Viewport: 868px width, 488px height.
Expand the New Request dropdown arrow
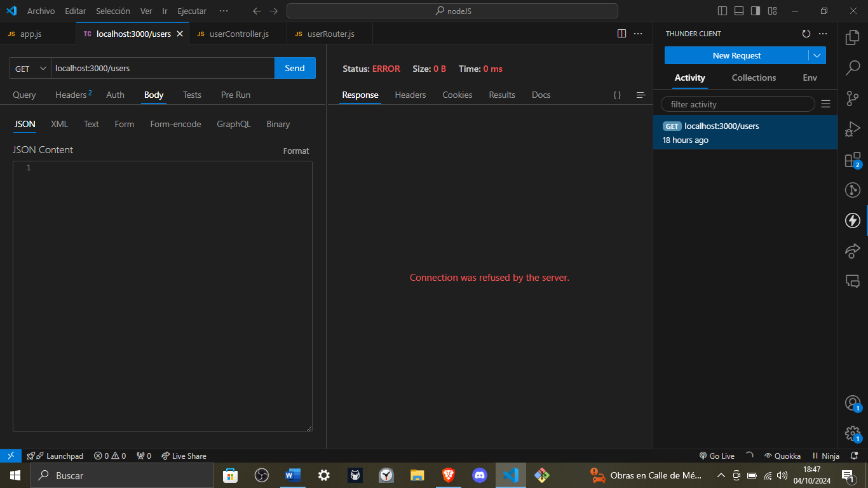[x=817, y=55]
